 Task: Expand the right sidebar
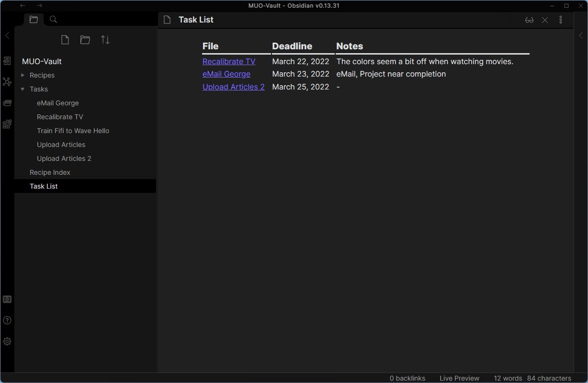pos(581,35)
